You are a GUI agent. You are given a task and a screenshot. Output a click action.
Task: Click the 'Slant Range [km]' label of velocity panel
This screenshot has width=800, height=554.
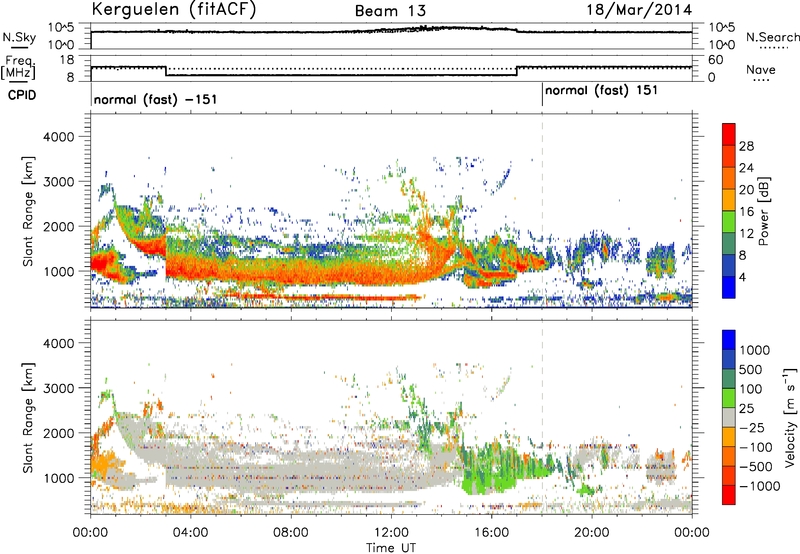pyautogui.click(x=28, y=417)
